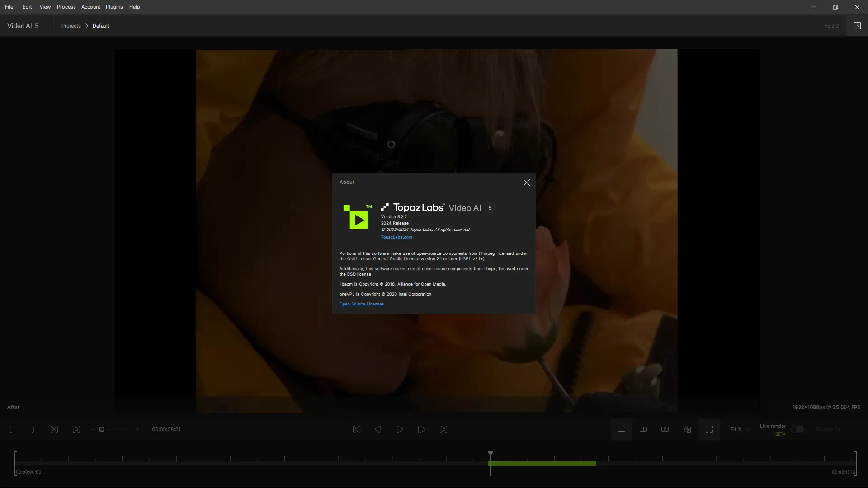The image size is (868, 488).
Task: Open the TopazLabs.com link
Action: click(396, 237)
